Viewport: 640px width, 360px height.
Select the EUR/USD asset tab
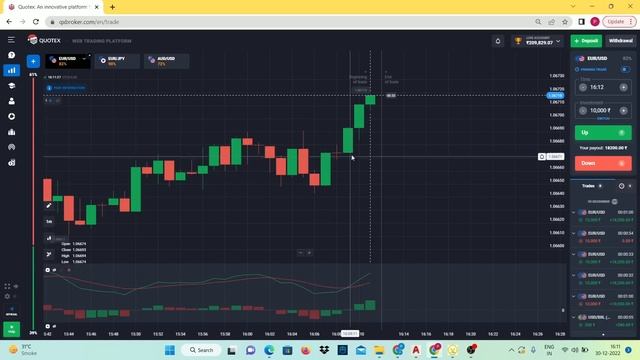[68, 61]
